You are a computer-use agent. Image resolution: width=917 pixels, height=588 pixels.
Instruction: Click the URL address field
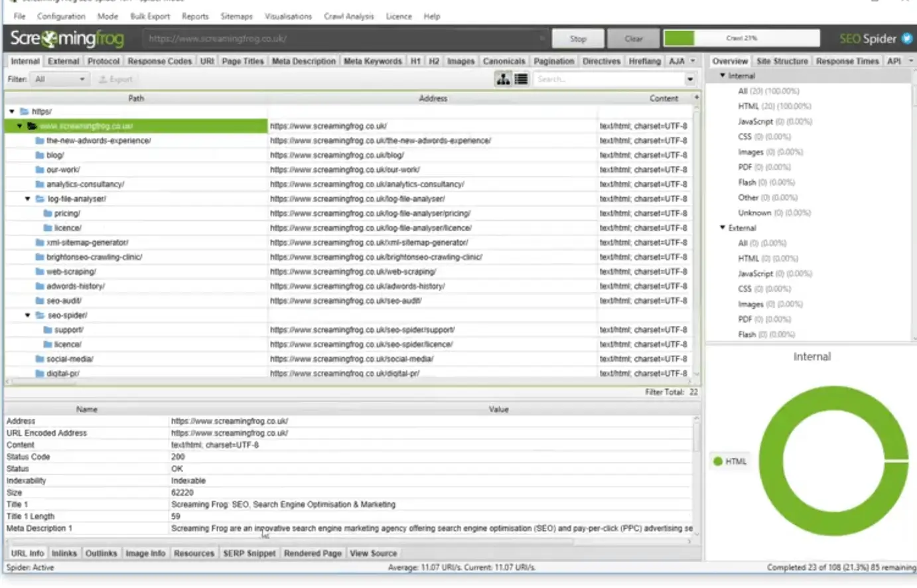pos(346,38)
